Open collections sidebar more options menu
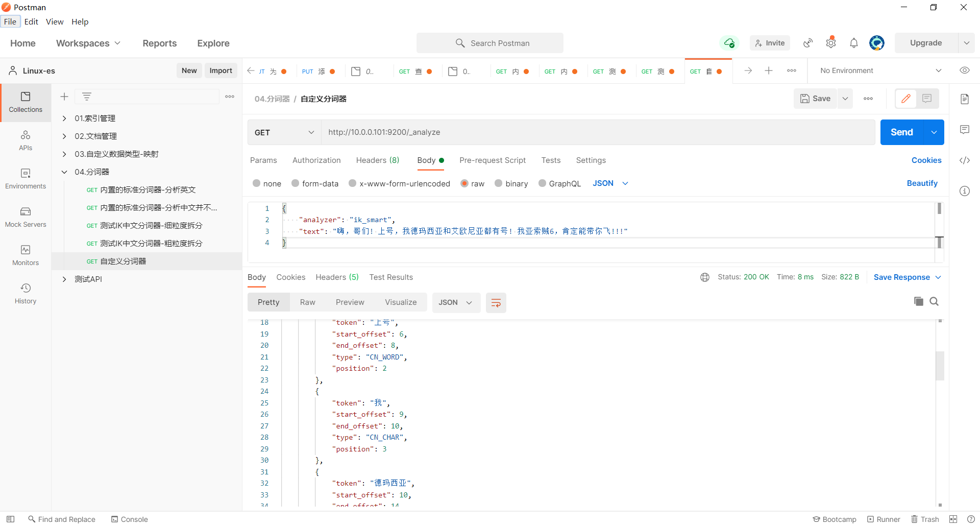This screenshot has height=526, width=980. pyautogui.click(x=230, y=97)
